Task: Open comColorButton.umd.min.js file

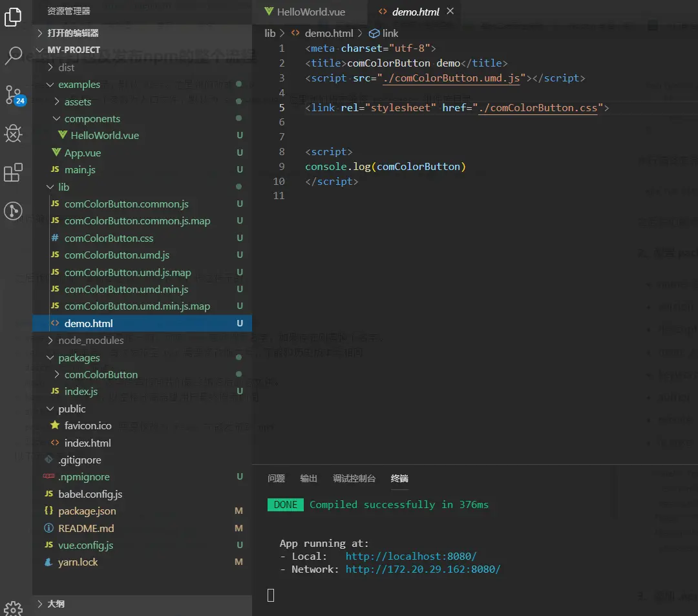Action: (x=142, y=290)
